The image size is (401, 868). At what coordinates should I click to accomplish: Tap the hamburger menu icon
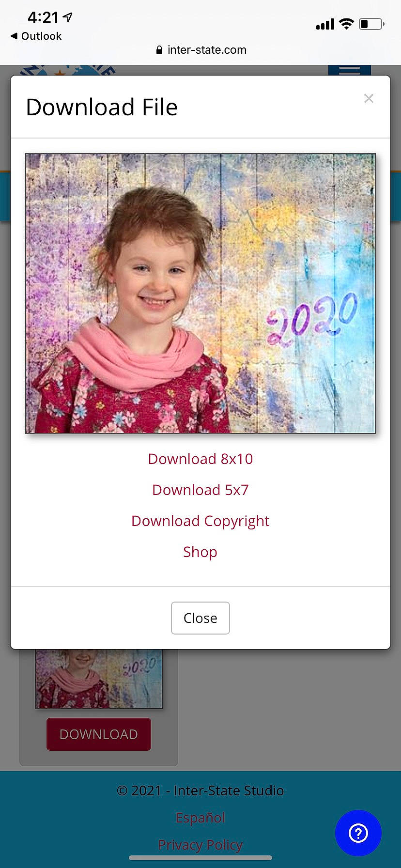coord(350,71)
